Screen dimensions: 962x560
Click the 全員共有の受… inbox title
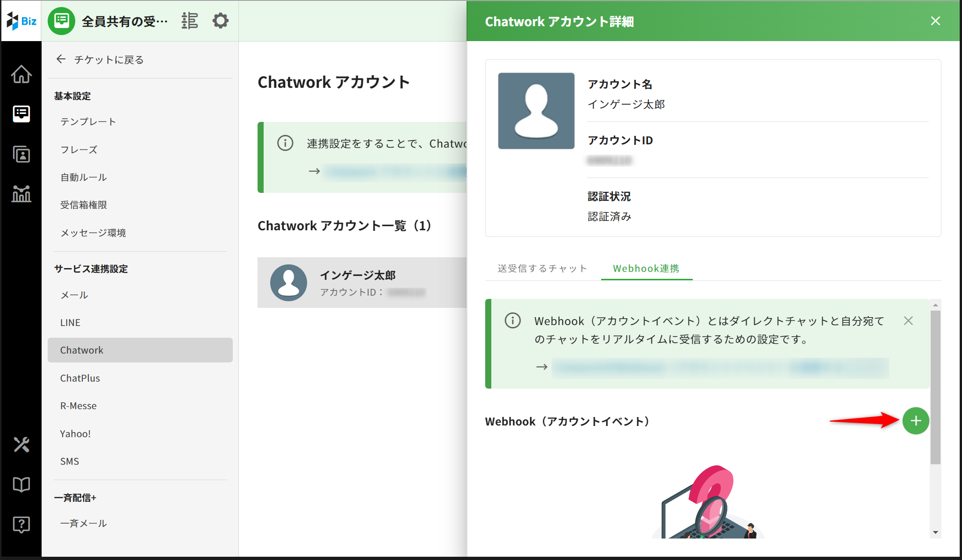(125, 21)
